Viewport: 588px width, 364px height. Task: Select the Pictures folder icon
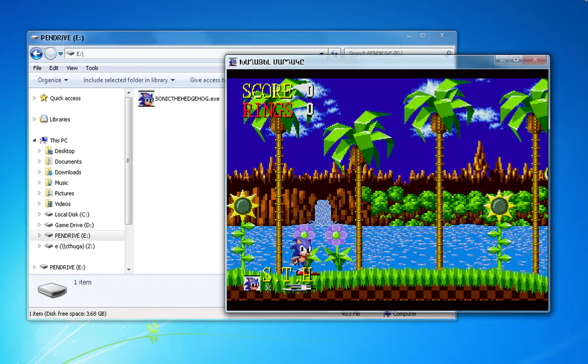(49, 193)
